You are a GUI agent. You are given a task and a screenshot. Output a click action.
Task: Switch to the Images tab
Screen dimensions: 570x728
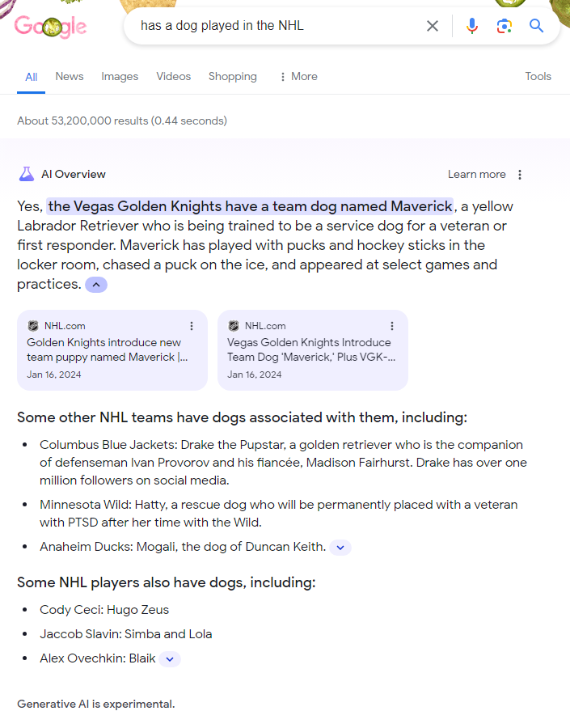[x=119, y=76]
